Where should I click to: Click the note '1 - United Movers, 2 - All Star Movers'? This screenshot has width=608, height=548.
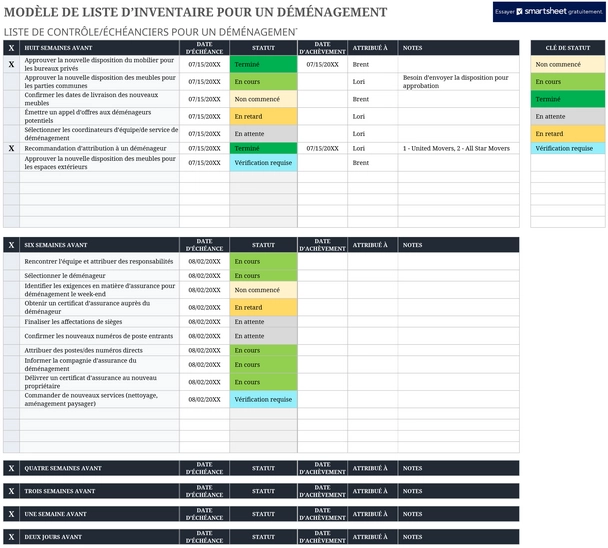point(456,148)
